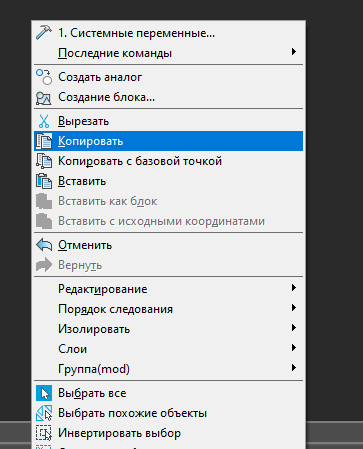Screen dimensions: 363x449
Task: Choose 1. Системные переменные... menu entry
Action: (168, 33)
